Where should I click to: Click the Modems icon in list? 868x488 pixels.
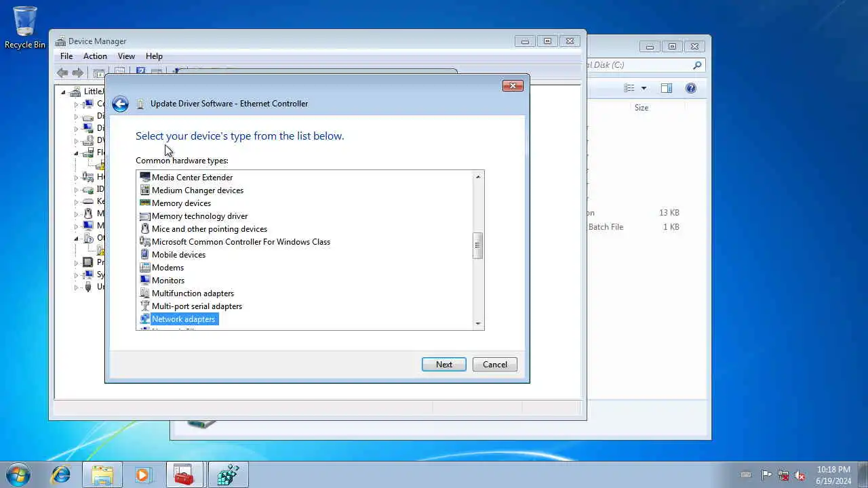(x=144, y=268)
